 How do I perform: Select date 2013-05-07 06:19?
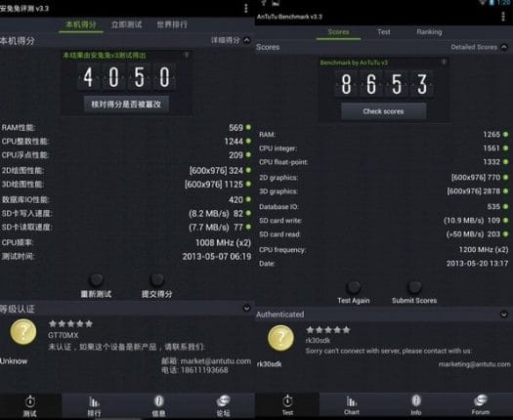[217, 257]
